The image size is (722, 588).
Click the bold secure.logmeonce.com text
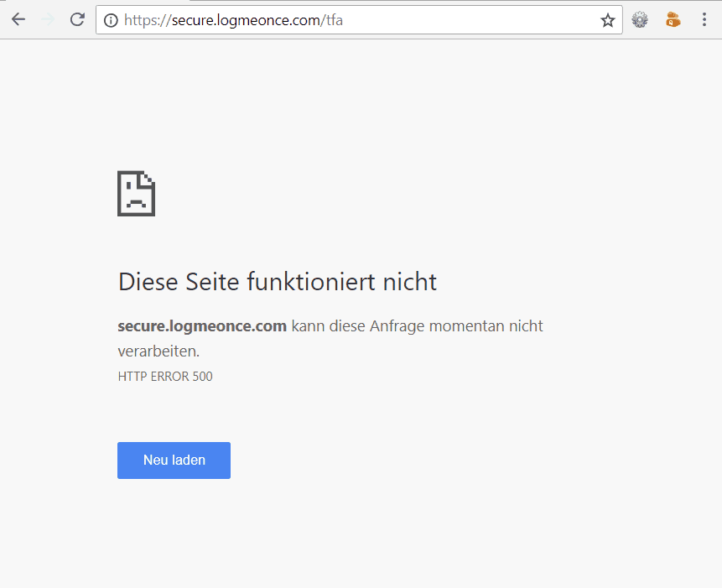tap(202, 326)
